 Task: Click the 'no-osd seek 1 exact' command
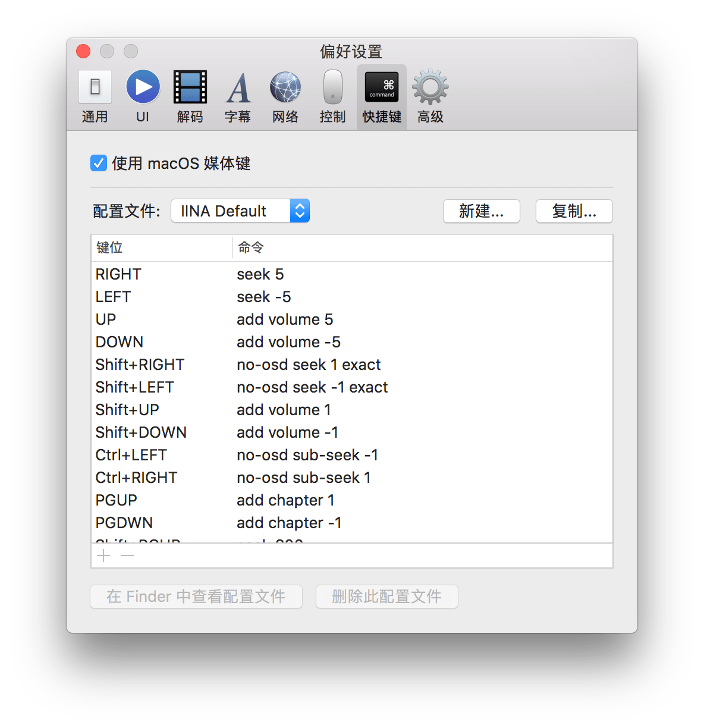[x=309, y=365]
